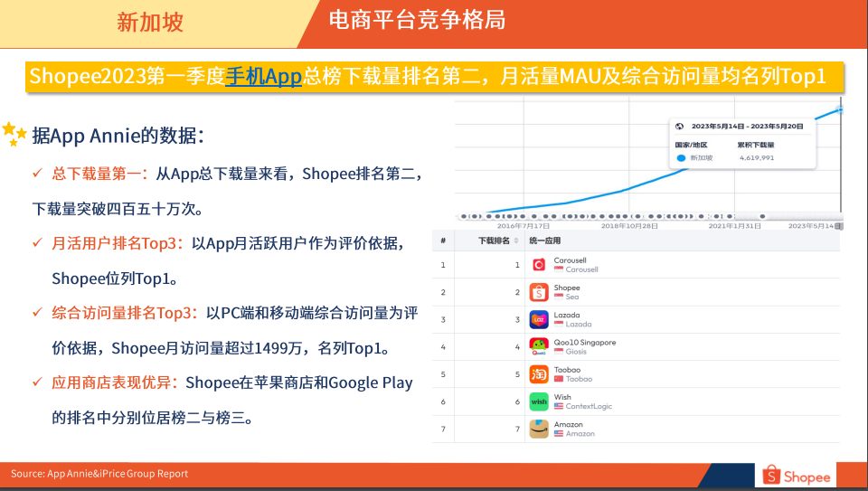This screenshot has width=868, height=491.
Task: Click the Qoo10 Singapore app icon
Action: pyautogui.click(x=539, y=347)
